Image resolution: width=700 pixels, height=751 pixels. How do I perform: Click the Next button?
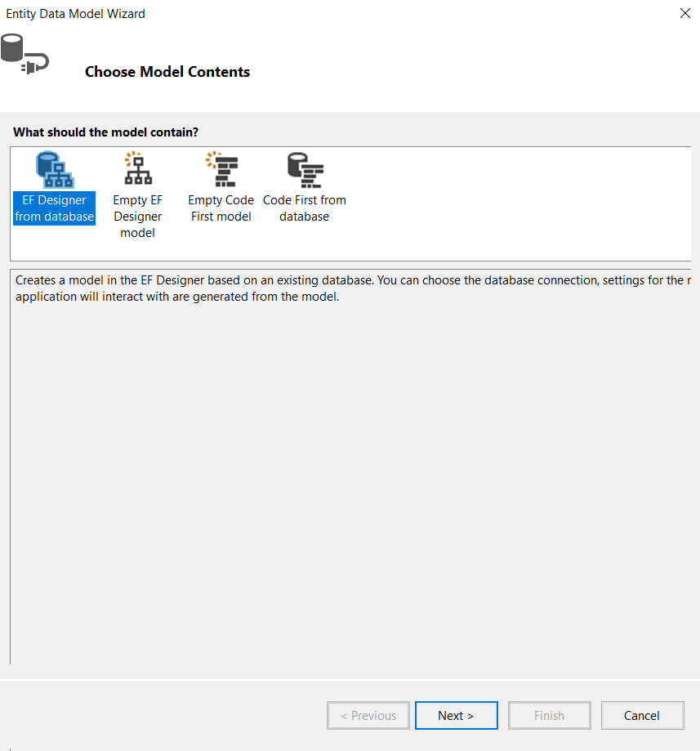456,715
